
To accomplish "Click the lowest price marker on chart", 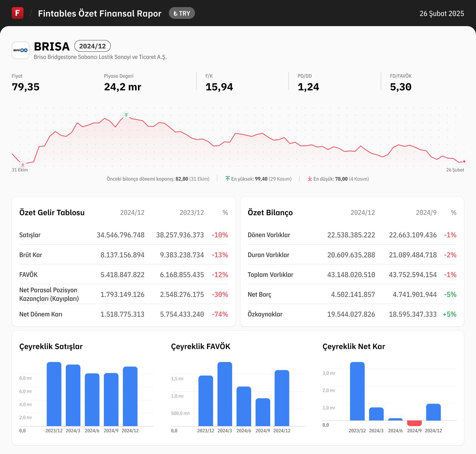I will point(23,164).
